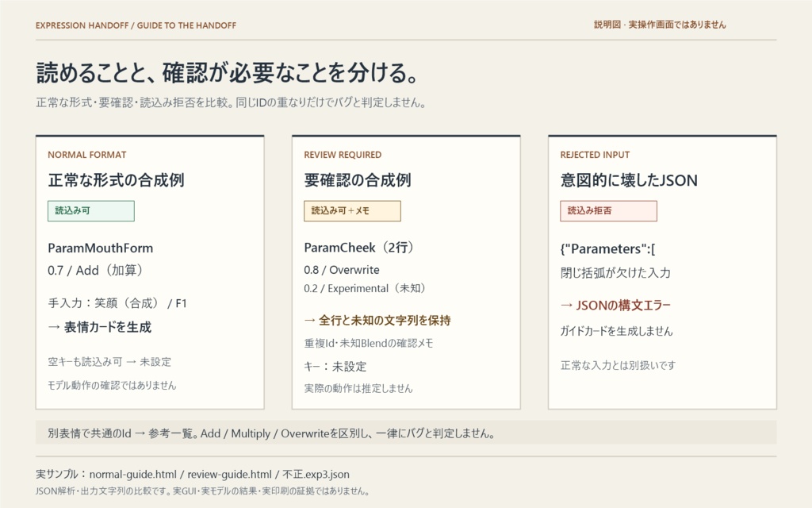
Task: Click '→ 全行と未知の文字列を保持'
Action: pyautogui.click(x=377, y=321)
